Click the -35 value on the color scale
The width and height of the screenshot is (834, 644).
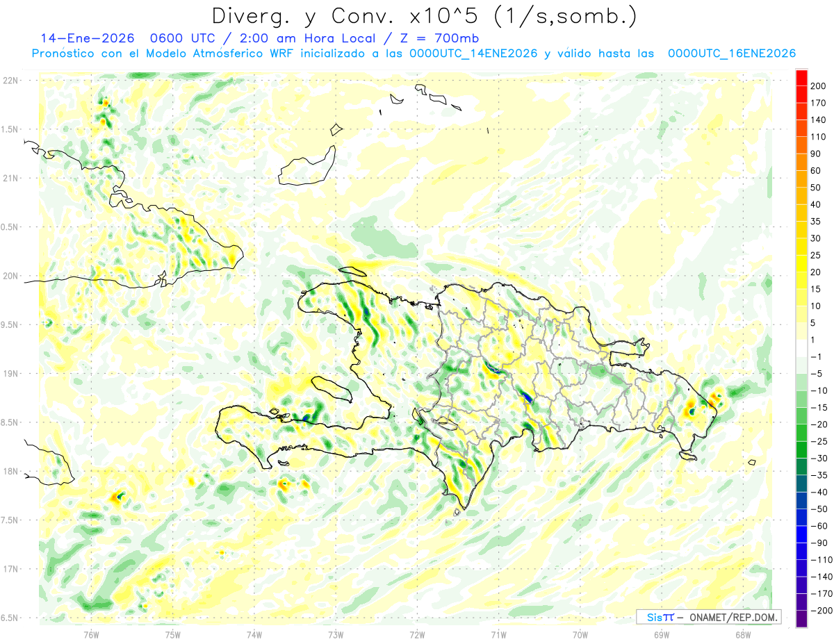[820, 476]
